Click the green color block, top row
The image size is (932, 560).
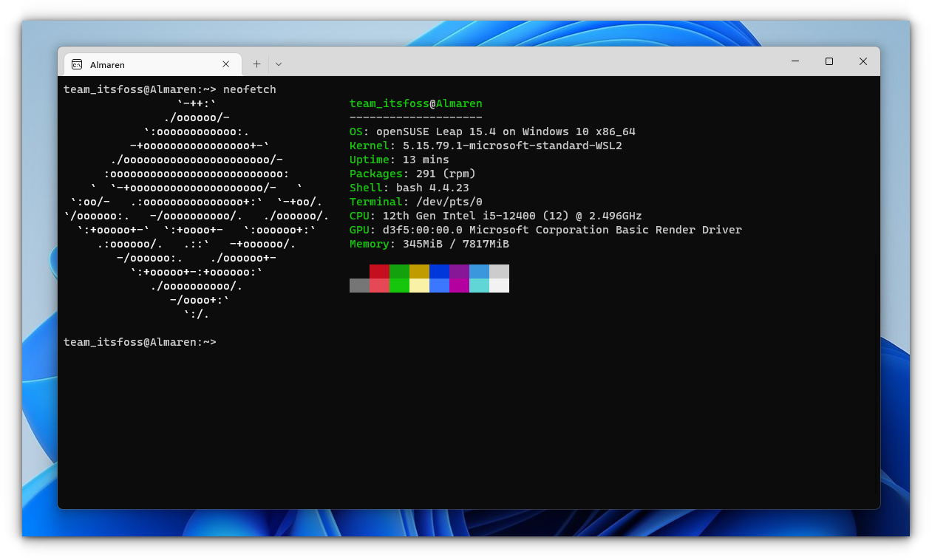[x=399, y=271]
